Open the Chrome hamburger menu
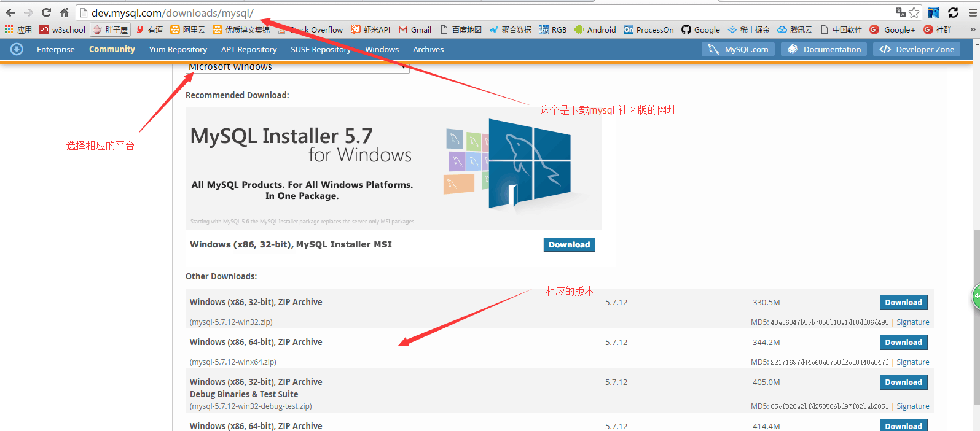Screen dimensions: 980x431 [973, 12]
